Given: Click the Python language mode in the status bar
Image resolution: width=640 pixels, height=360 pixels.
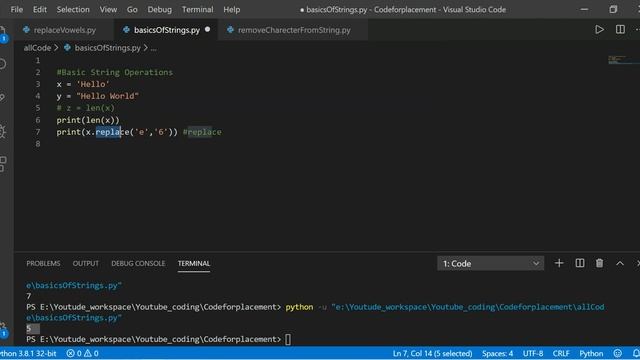Looking at the screenshot, I should click(591, 353).
